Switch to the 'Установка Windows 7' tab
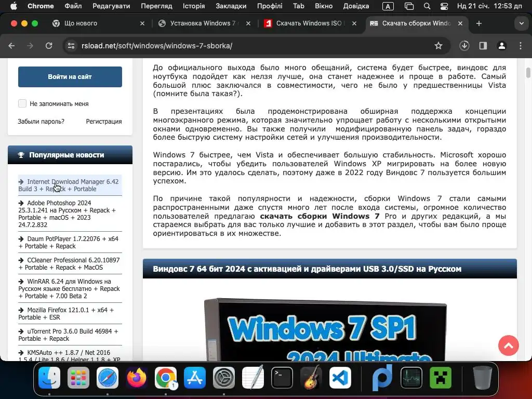Image resolution: width=532 pixels, height=399 pixels. [203, 23]
